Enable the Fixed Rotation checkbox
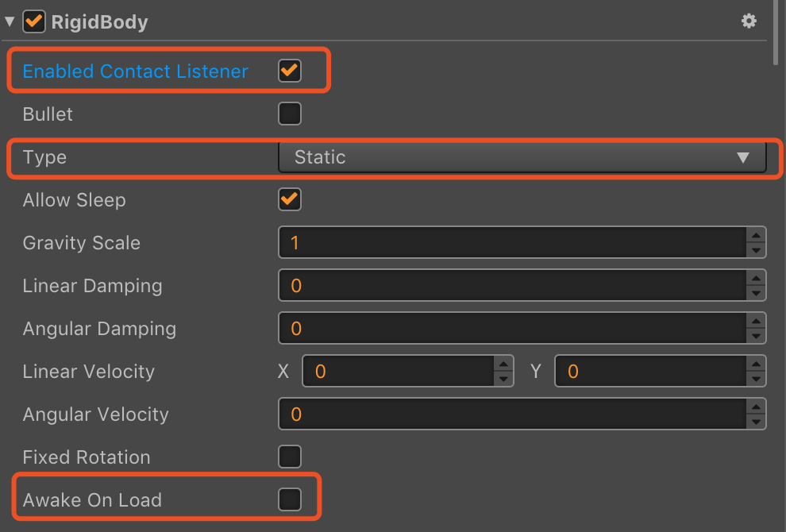The height and width of the screenshot is (532, 786). 290,457
